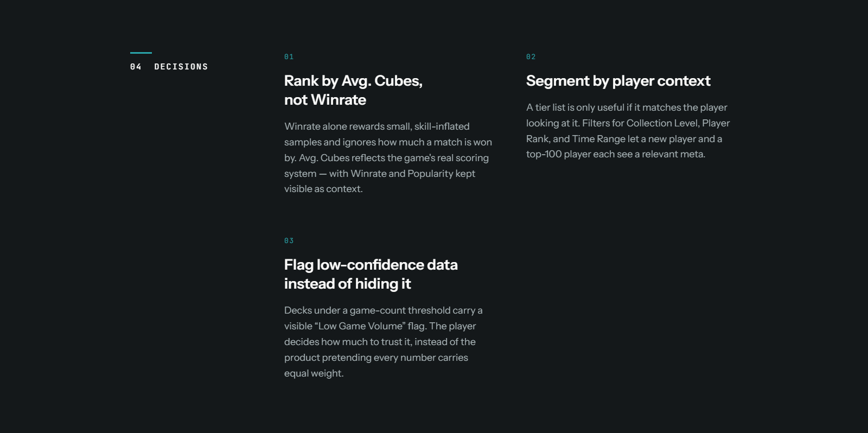Click the teal accent line above DECISIONS

pos(141,53)
